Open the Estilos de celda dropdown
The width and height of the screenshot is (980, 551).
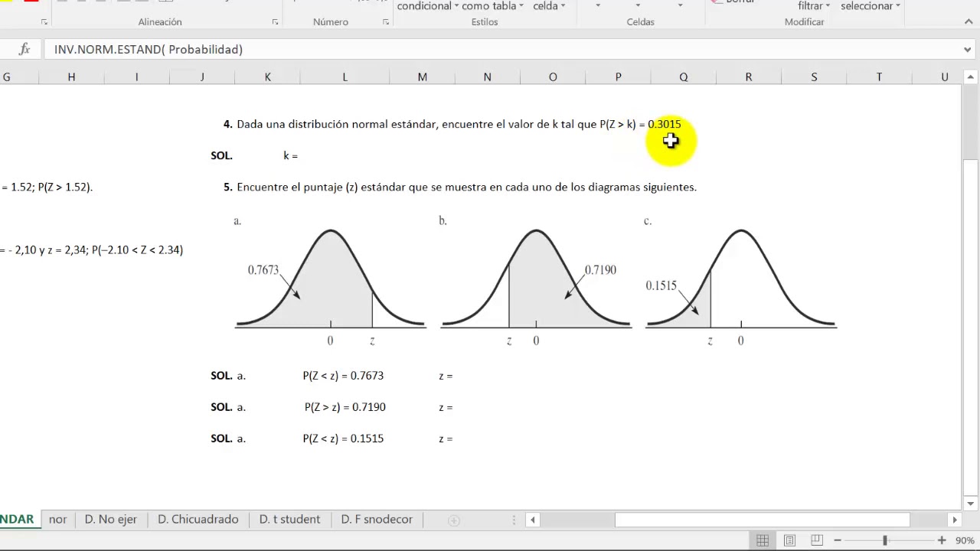coord(549,6)
